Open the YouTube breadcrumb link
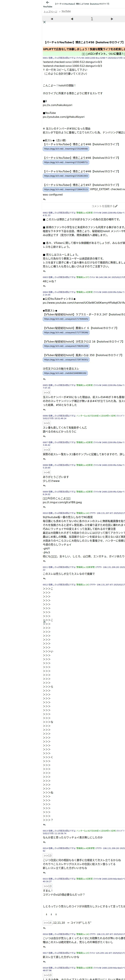125x980 pixels. [x=66, y=11]
